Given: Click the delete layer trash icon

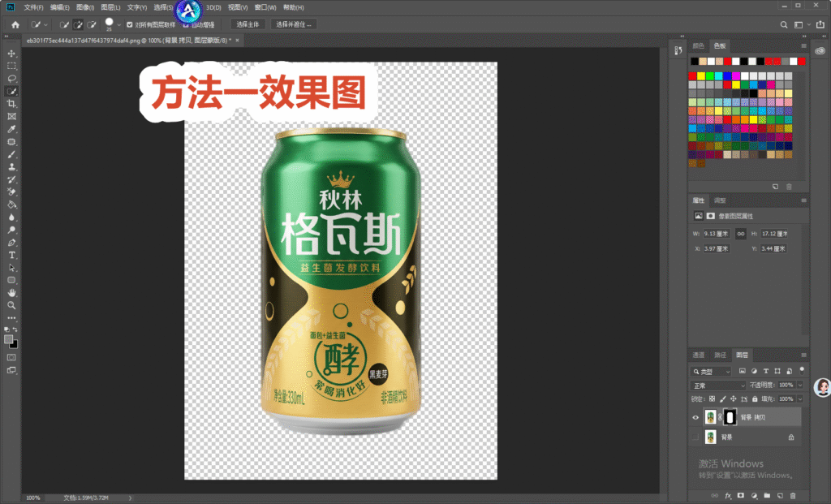Looking at the screenshot, I should [793, 496].
